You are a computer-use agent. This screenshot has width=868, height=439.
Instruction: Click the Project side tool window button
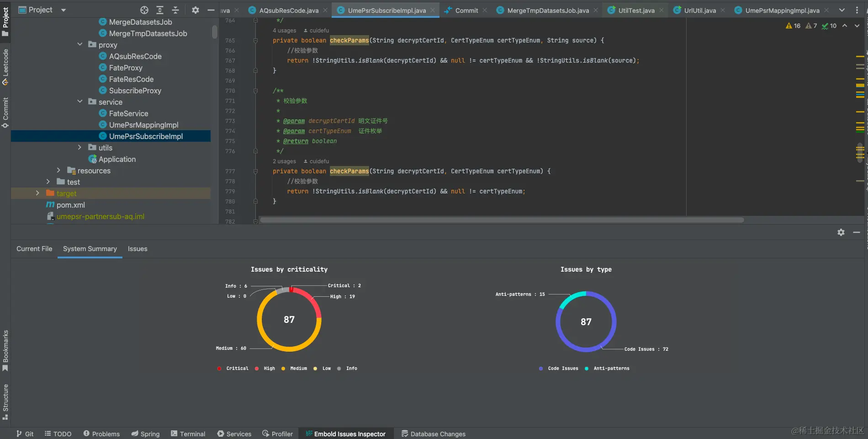click(5, 21)
